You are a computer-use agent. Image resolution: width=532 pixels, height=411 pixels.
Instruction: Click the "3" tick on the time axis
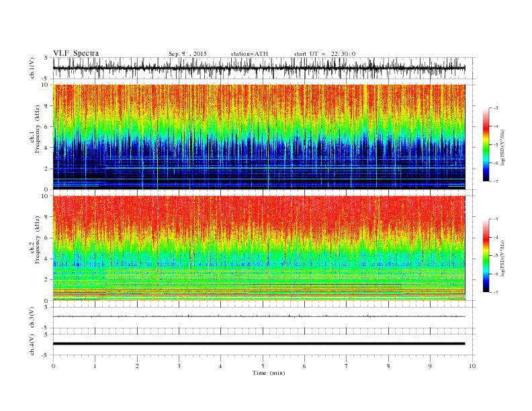click(x=179, y=366)
